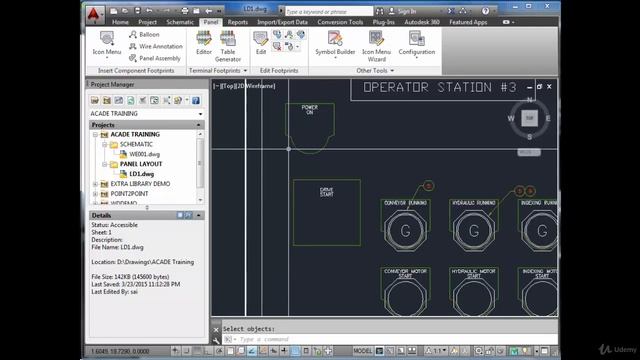The image size is (640, 360).
Task: Switch to the Home ribbon tab
Action: click(120, 22)
